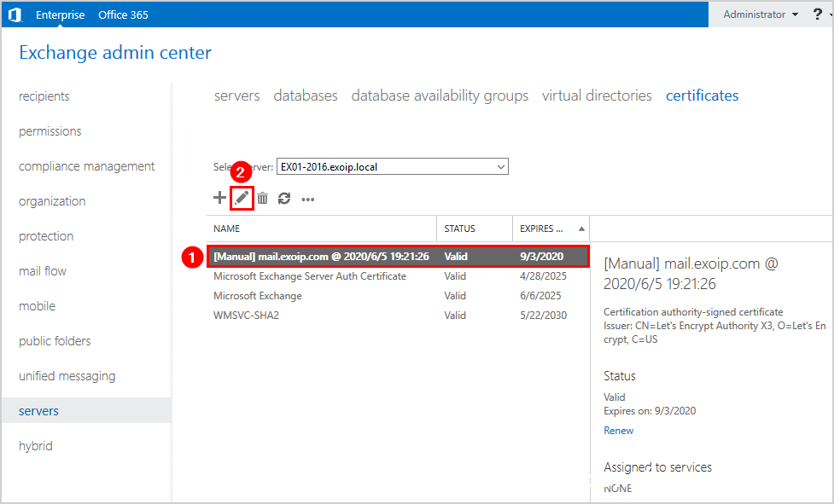Select the [Manual] mail.exoip.com certificate row
834x504 pixels.
[399, 257]
